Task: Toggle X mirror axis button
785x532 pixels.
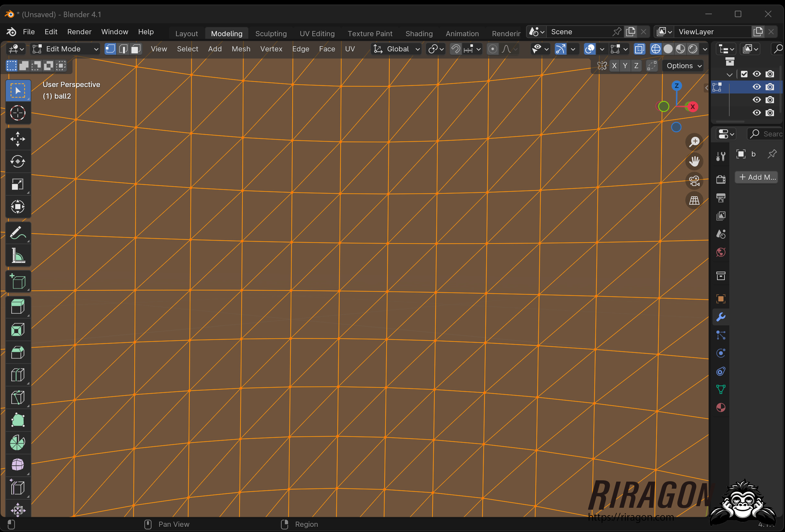Action: (614, 66)
